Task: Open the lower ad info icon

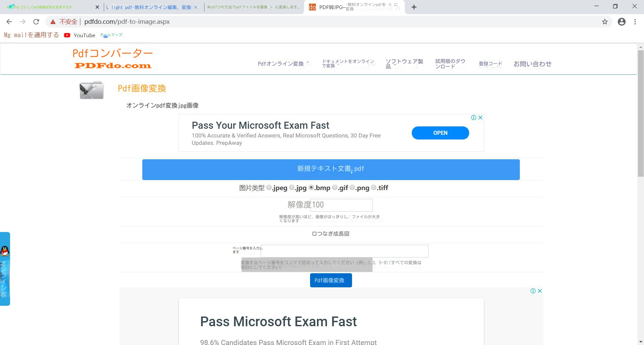Action: coord(533,291)
